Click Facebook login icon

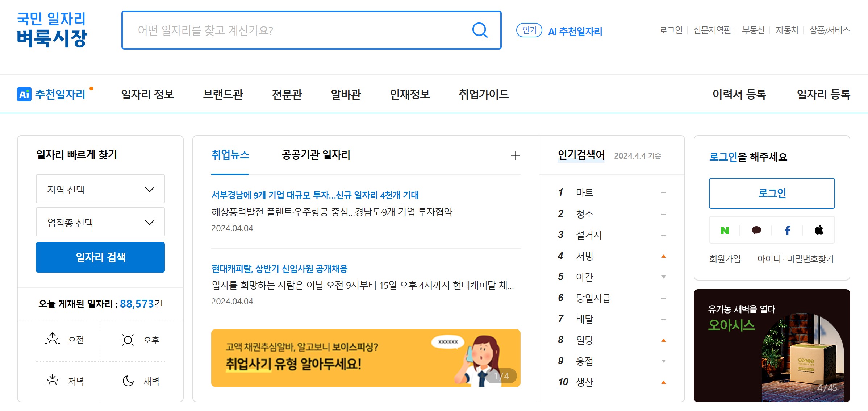(787, 231)
